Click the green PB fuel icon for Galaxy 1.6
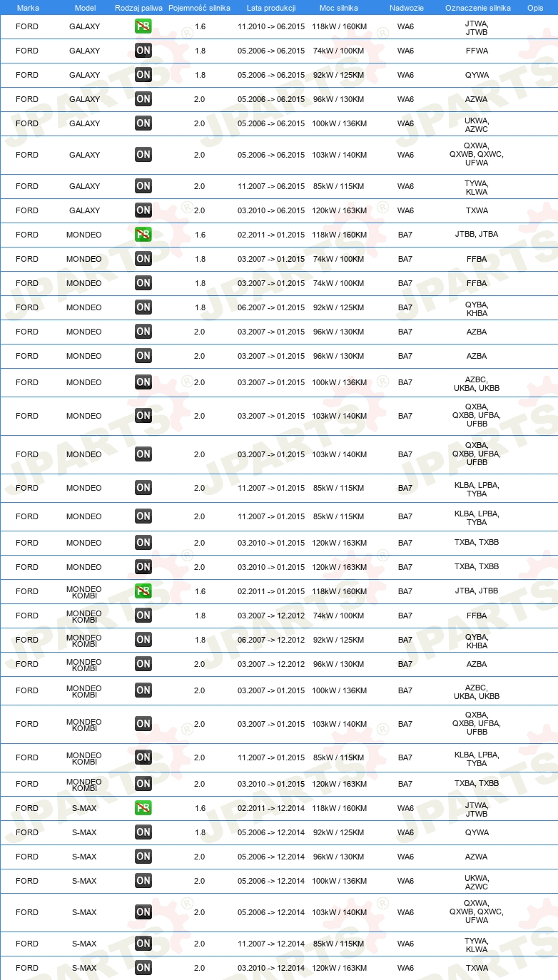The width and height of the screenshot is (558, 980). 143,26
